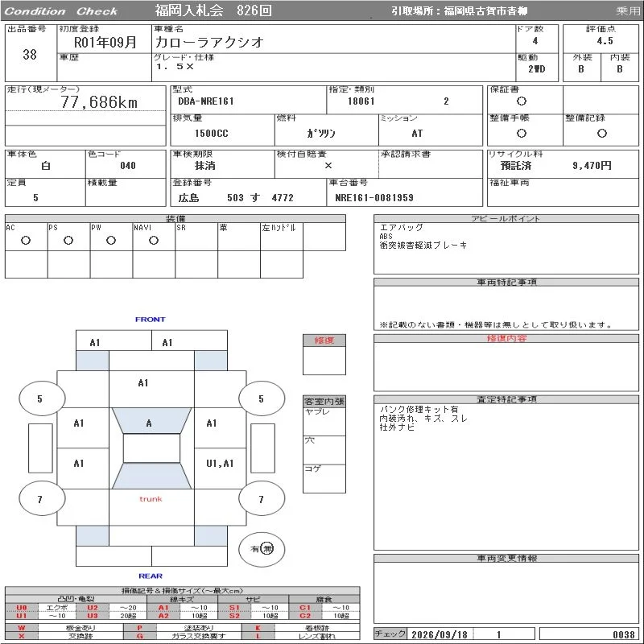This screenshot has width=644, height=644.
Task: Click the windshield area marked A
Action: [151, 420]
